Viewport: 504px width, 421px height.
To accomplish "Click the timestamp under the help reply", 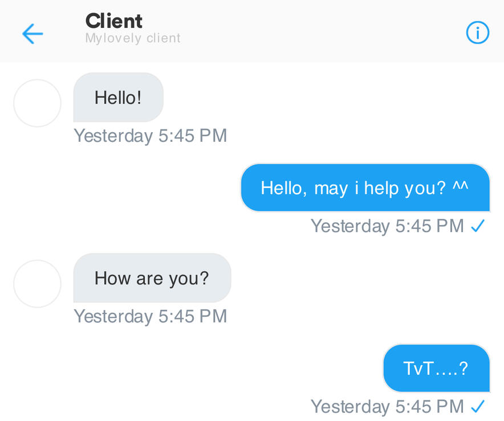I will tap(387, 226).
